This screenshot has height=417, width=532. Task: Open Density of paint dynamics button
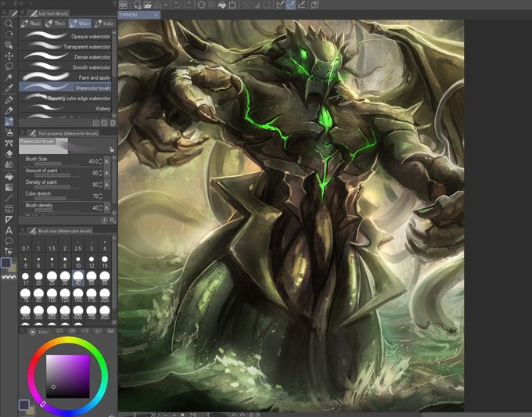[x=107, y=184]
